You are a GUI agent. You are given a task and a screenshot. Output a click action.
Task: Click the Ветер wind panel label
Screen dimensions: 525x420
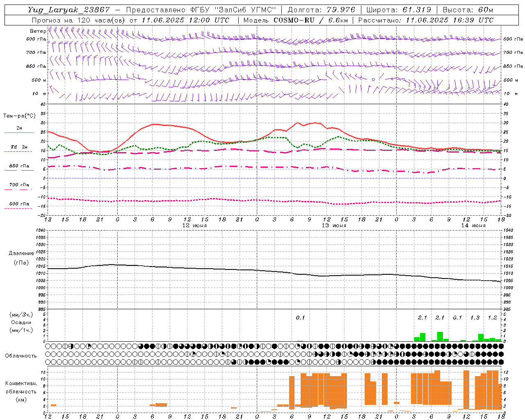click(38, 31)
